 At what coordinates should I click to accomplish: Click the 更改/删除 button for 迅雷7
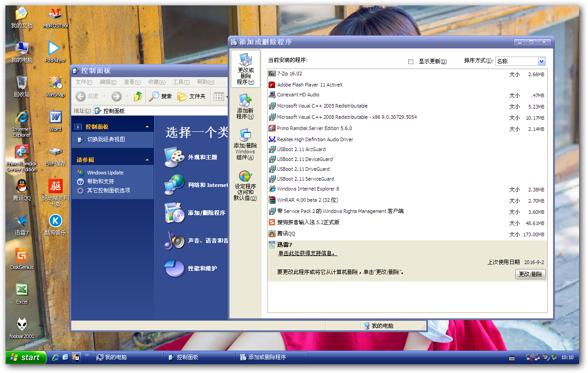(x=531, y=274)
